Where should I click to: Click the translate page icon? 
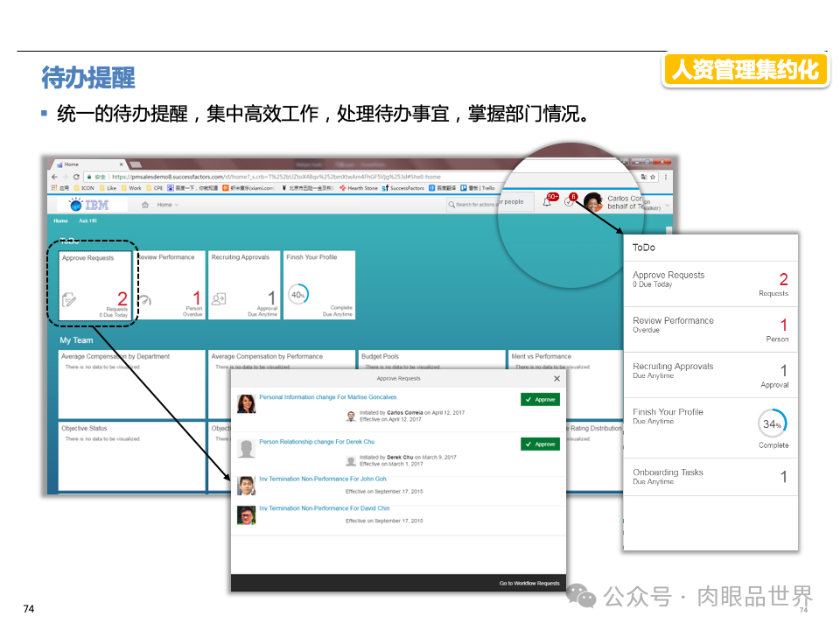[x=644, y=177]
